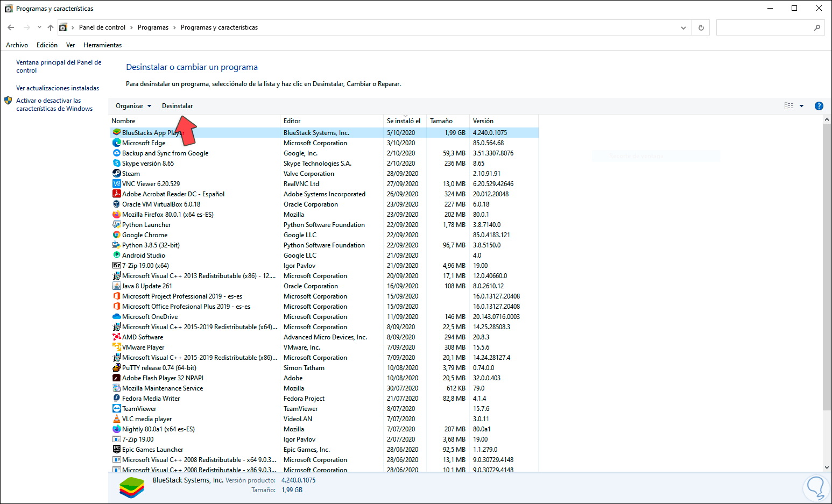This screenshot has height=504, width=832.
Task: Select the BlueStacks App Player row
Action: (x=324, y=133)
